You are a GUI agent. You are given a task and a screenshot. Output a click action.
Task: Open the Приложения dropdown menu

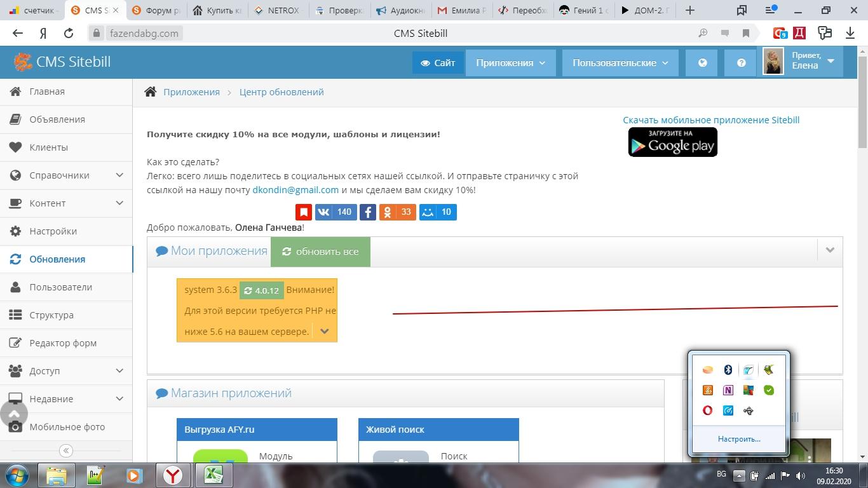[510, 63]
